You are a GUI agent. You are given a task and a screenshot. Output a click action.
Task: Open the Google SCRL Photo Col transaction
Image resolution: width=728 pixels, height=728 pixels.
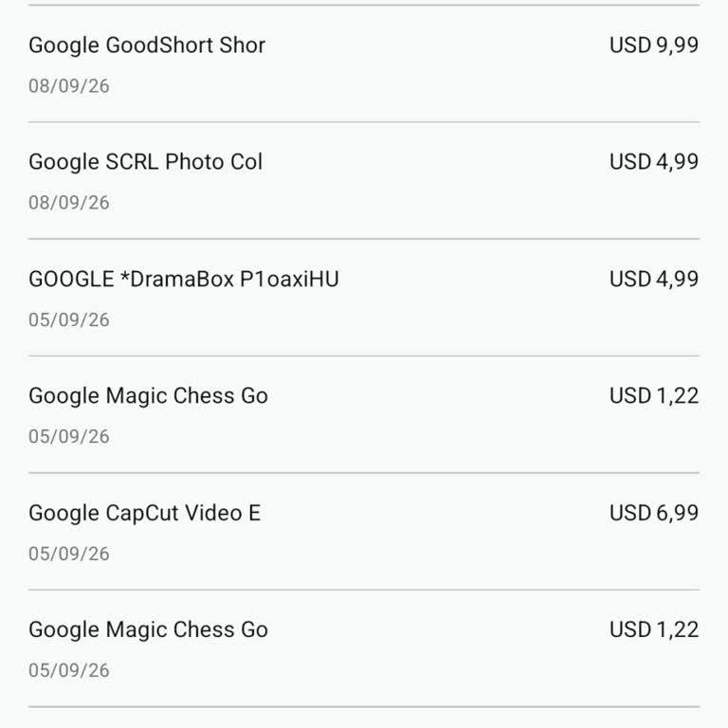click(364, 181)
